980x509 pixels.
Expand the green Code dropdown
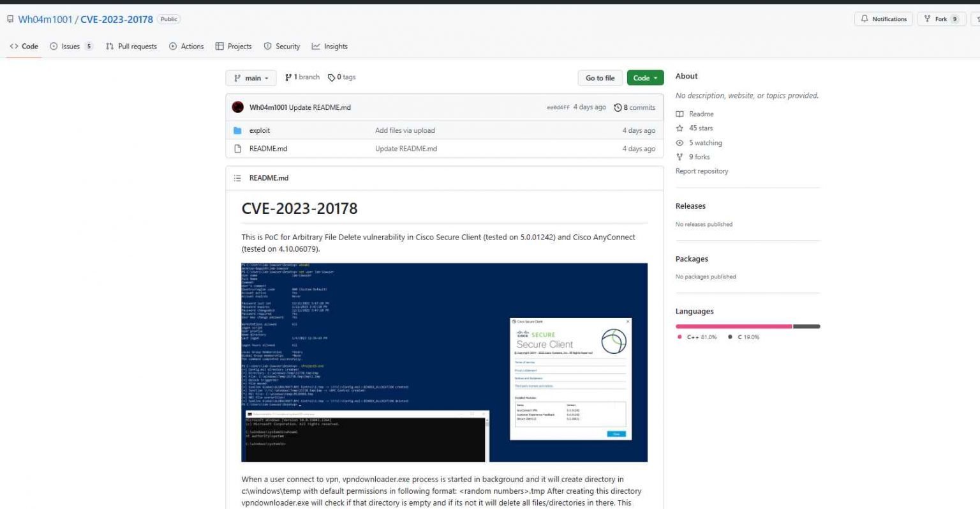point(645,77)
